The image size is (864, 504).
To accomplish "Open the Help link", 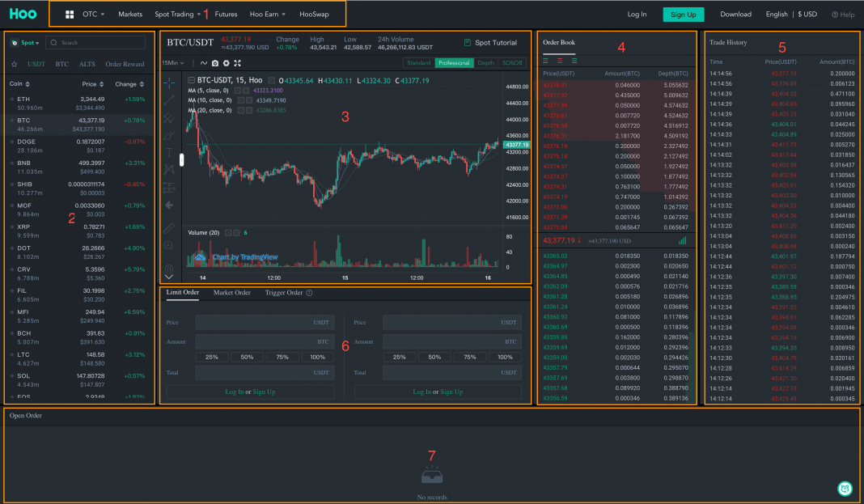I will point(843,15).
